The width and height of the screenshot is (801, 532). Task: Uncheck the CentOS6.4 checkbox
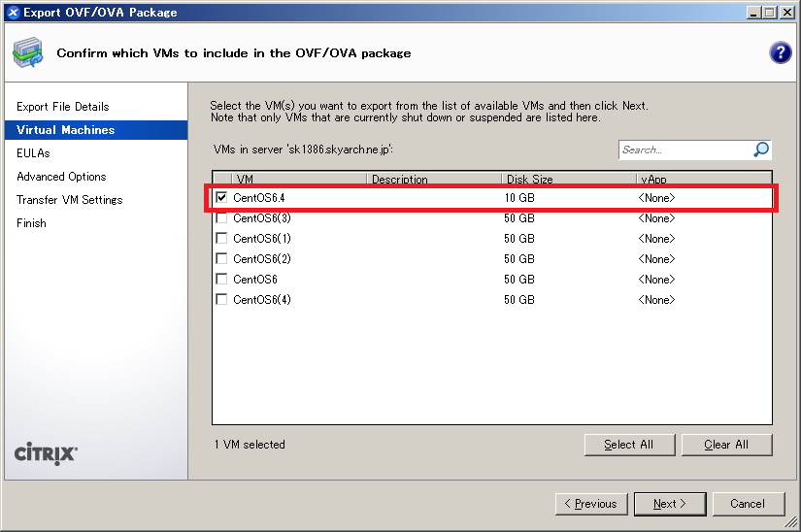[221, 197]
